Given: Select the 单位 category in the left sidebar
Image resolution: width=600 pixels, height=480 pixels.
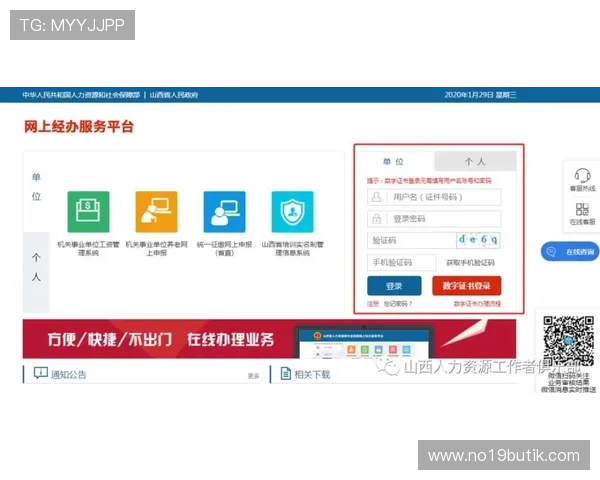Looking at the screenshot, I should coord(36,187).
